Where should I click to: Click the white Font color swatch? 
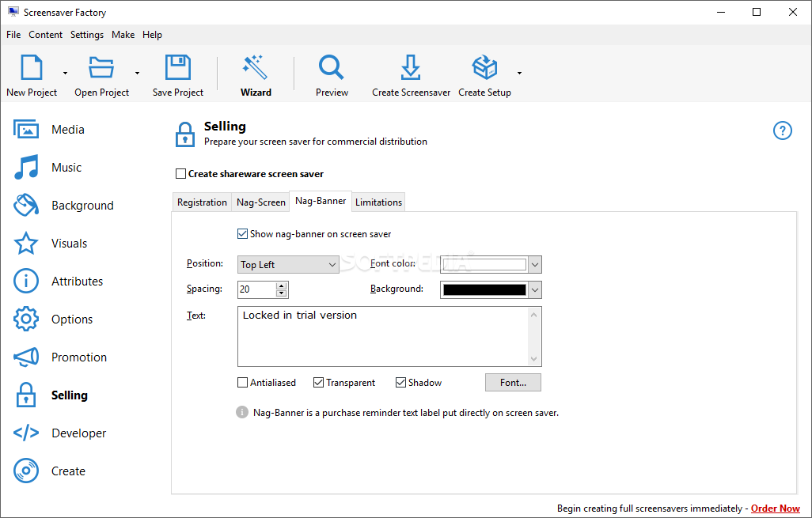click(484, 264)
